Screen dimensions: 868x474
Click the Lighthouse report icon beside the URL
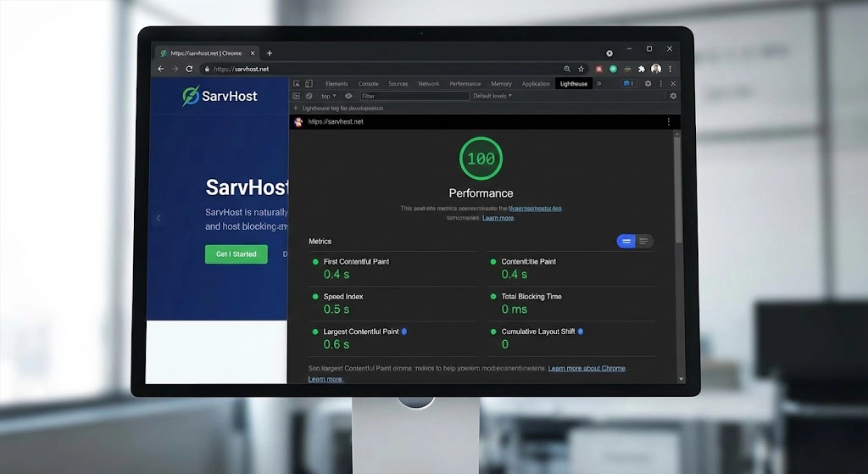point(298,122)
